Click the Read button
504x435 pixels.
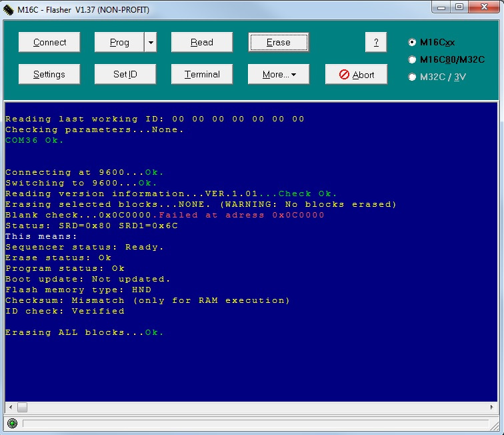pyautogui.click(x=202, y=42)
